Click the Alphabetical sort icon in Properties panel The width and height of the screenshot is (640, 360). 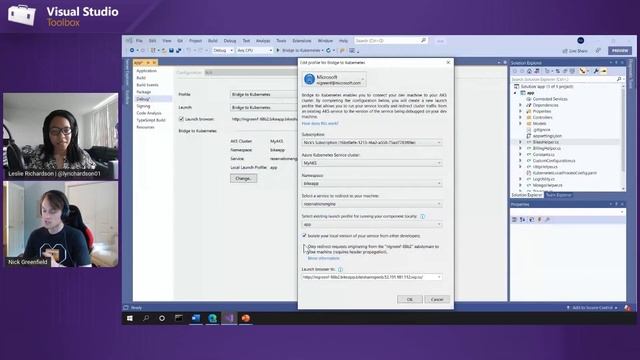(522, 220)
